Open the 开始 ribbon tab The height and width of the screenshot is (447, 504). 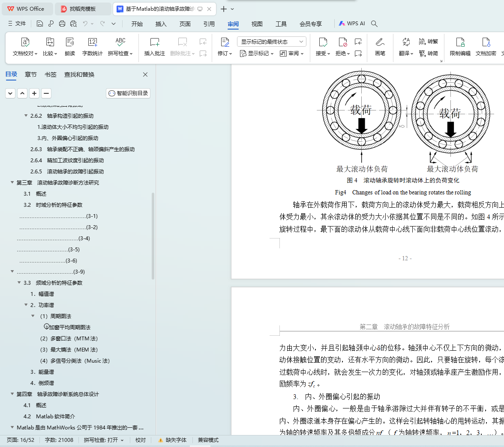point(137,24)
